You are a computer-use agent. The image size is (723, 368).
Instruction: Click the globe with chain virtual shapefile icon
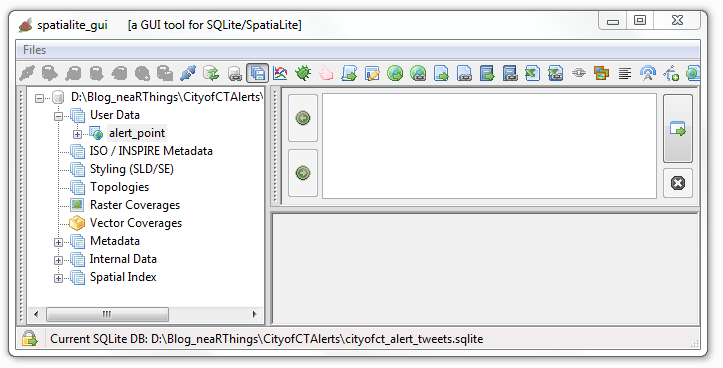(418, 73)
